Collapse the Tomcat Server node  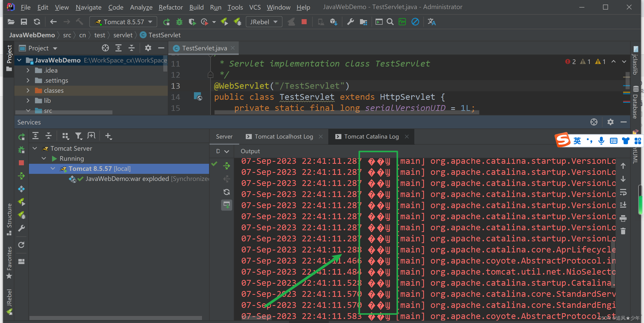pos(35,148)
